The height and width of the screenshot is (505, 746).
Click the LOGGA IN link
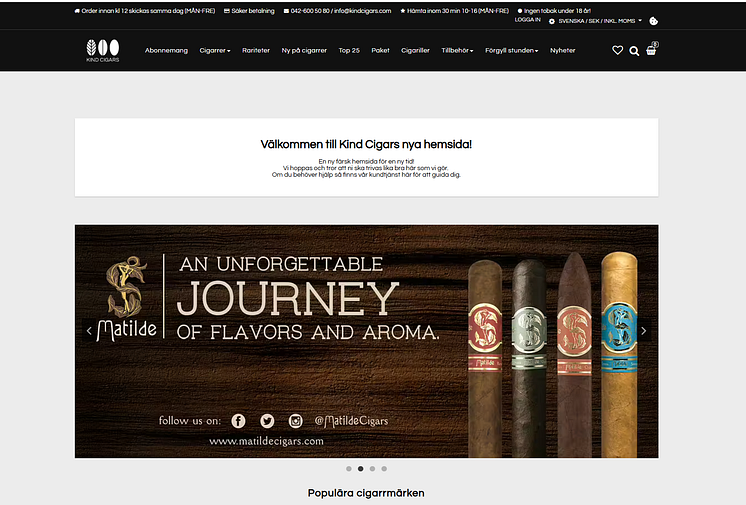(528, 20)
